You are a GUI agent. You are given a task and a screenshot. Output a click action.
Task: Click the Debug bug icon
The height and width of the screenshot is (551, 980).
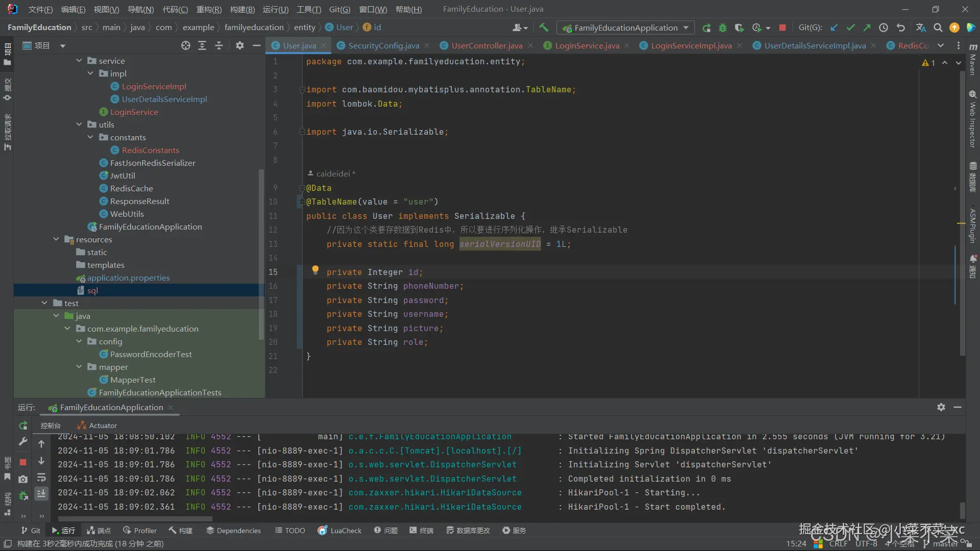pos(723,28)
